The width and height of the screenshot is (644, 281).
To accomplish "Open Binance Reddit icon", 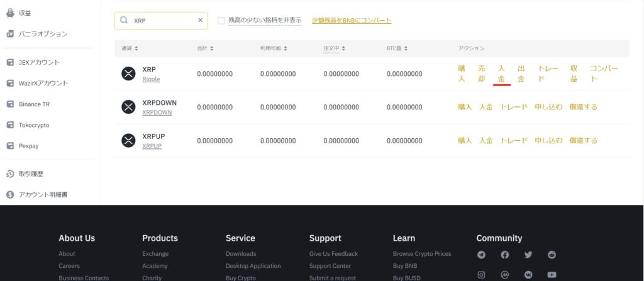I will pyautogui.click(x=552, y=255).
